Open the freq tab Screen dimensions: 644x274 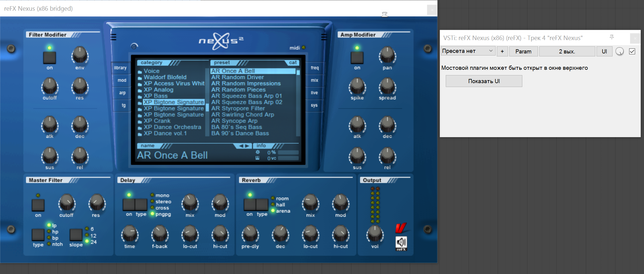(315, 68)
